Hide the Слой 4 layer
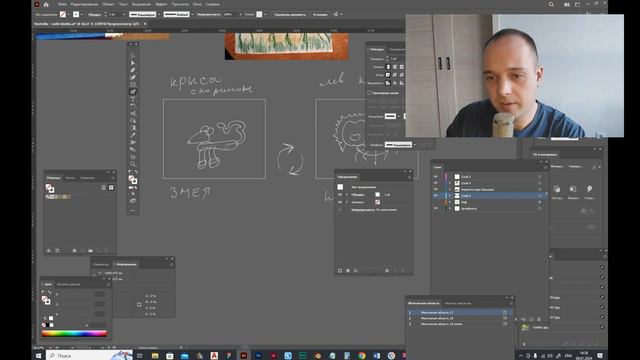 tap(436, 183)
